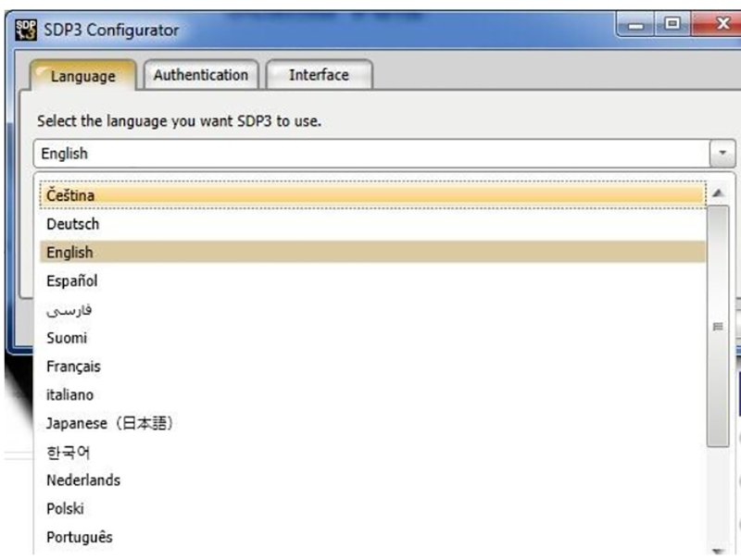
Task: Maximize the SDP3 Configurator window
Action: pyautogui.click(x=672, y=24)
